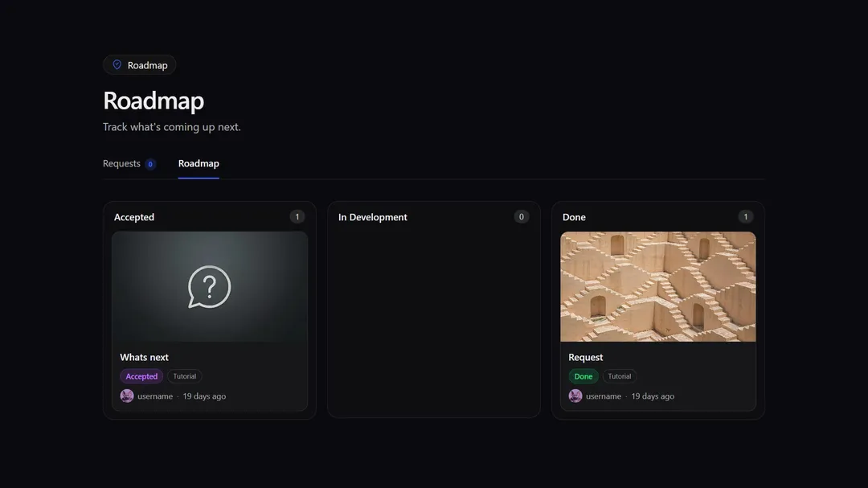Click the In Development column heading

coord(373,217)
